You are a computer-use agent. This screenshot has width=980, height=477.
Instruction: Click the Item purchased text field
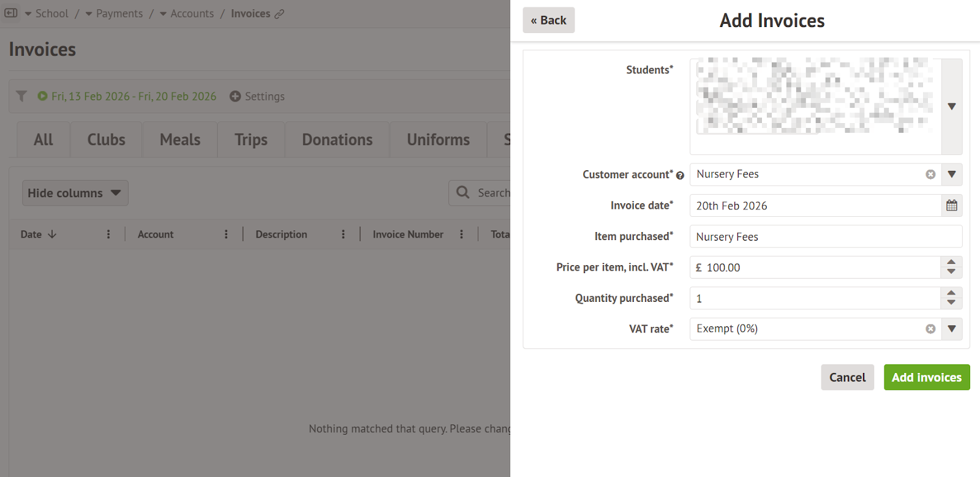coord(825,237)
